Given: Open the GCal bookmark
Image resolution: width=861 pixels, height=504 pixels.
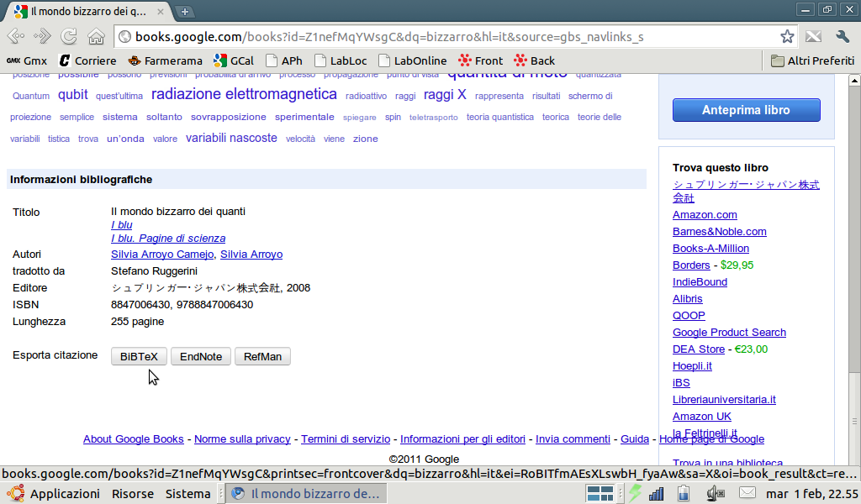Looking at the screenshot, I should pos(234,60).
